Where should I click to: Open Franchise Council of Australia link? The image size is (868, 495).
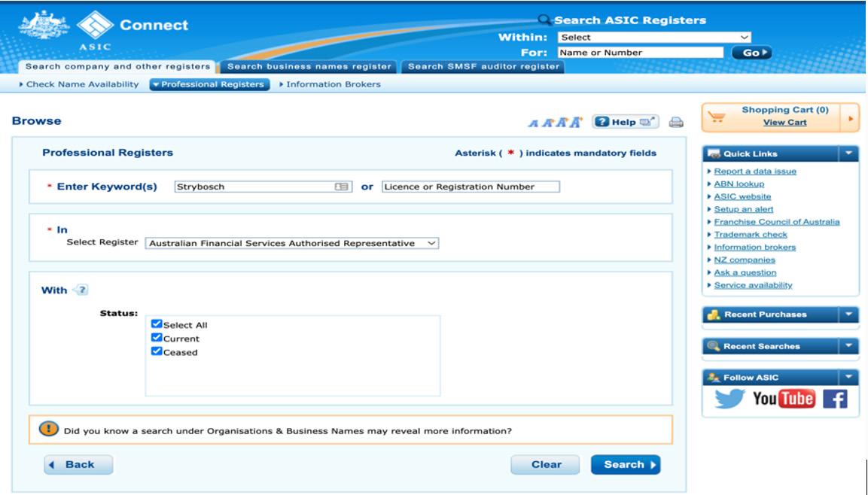point(777,222)
